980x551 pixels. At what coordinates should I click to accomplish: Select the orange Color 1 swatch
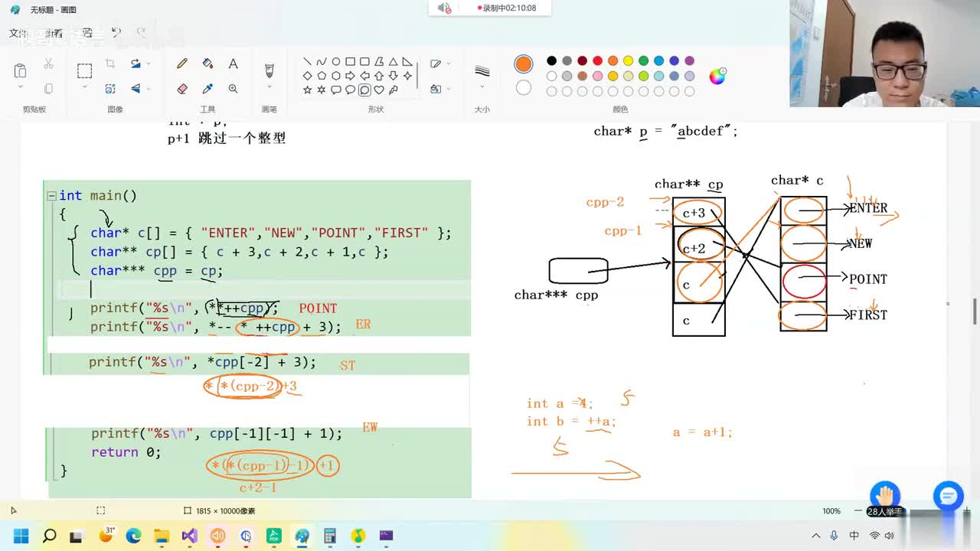524,64
